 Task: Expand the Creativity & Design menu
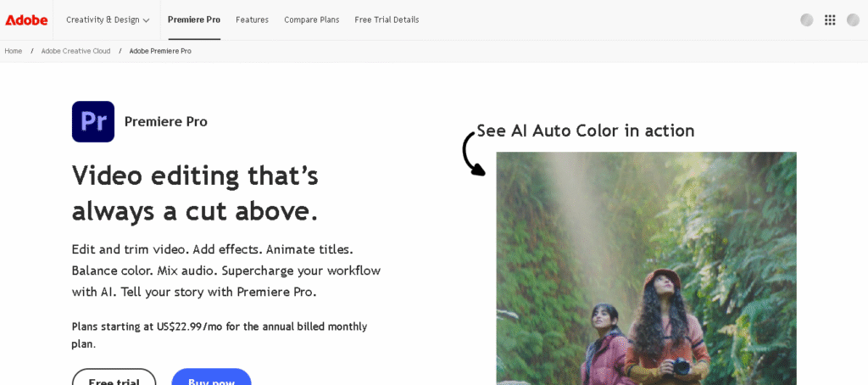[108, 20]
